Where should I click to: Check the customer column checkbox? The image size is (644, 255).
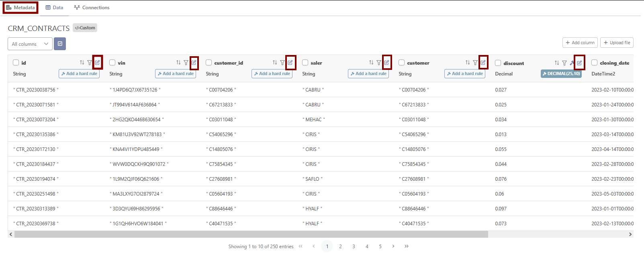402,63
